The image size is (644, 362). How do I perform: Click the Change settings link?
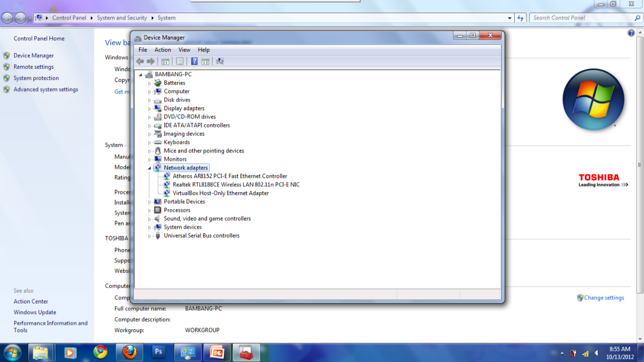point(604,298)
